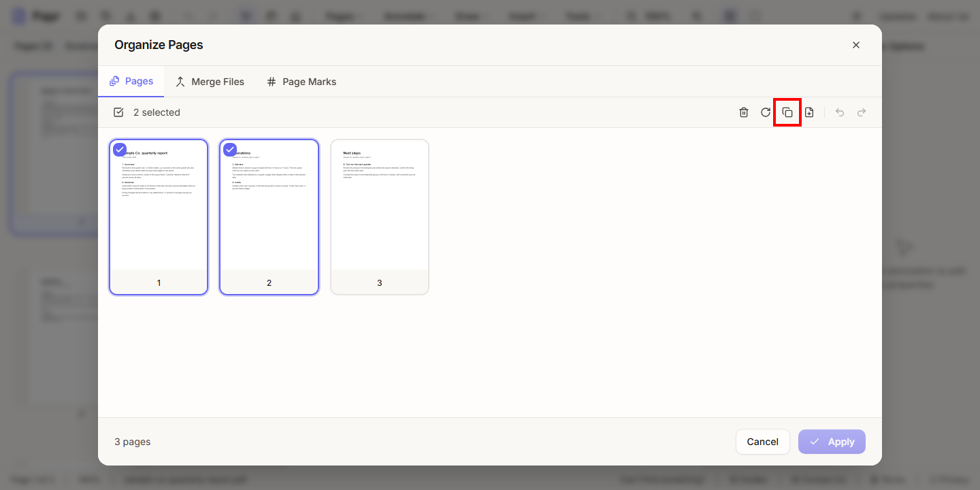Image resolution: width=980 pixels, height=490 pixels.
Task: Open the Merge Files tab
Action: pyautogui.click(x=210, y=82)
